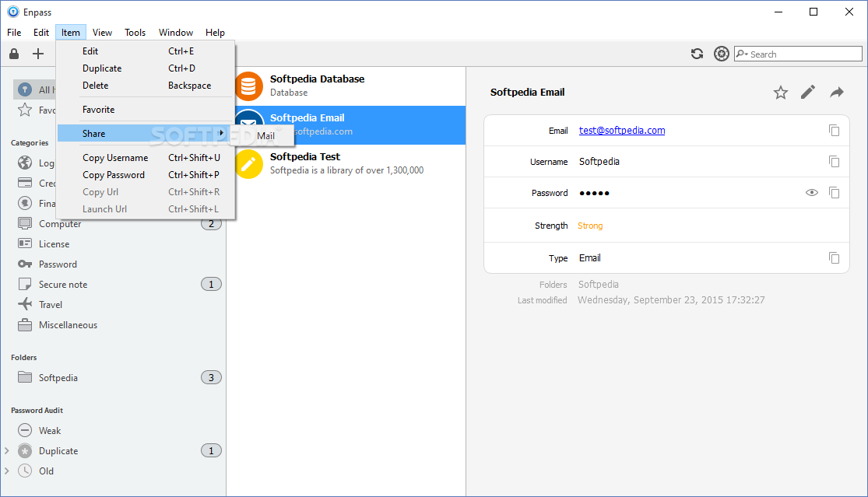Screen dimensions: 868x497
Task: Open the search options dropdown icon
Action: [x=741, y=54]
